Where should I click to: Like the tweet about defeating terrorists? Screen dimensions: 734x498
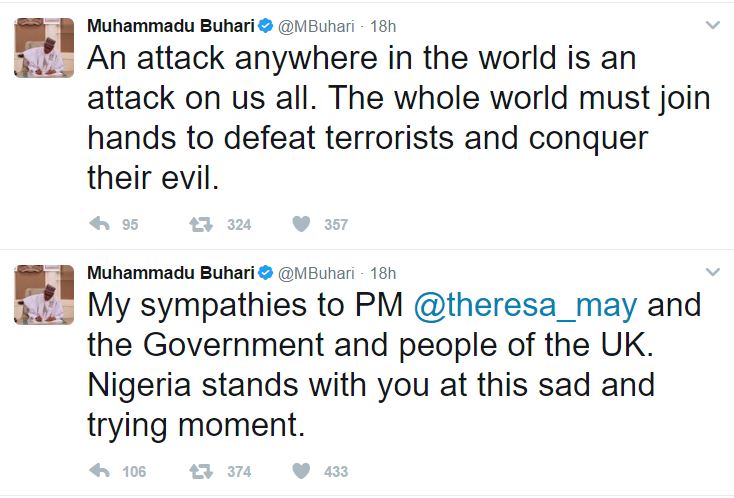click(x=301, y=225)
